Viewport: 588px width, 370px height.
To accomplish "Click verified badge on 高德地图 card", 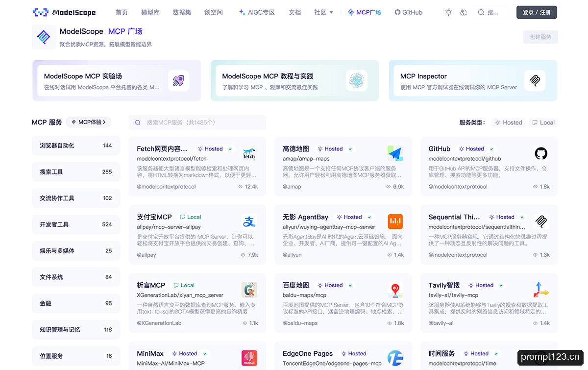I will click(x=350, y=149).
